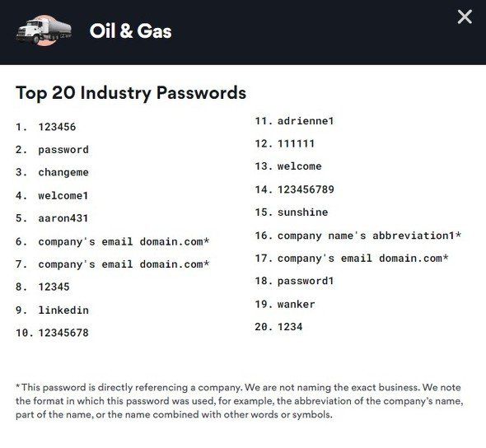Select the final entry 1234
Screen dimensions: 486x448
click(290, 327)
